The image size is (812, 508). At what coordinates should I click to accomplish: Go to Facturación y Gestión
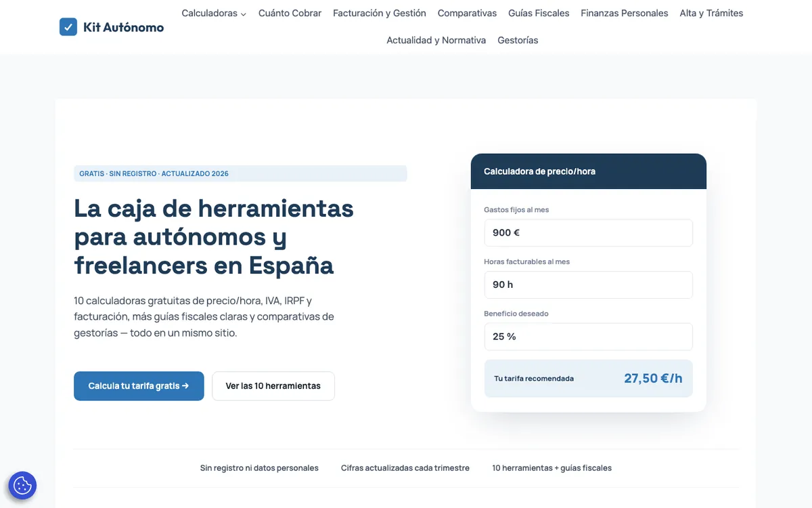click(x=380, y=14)
